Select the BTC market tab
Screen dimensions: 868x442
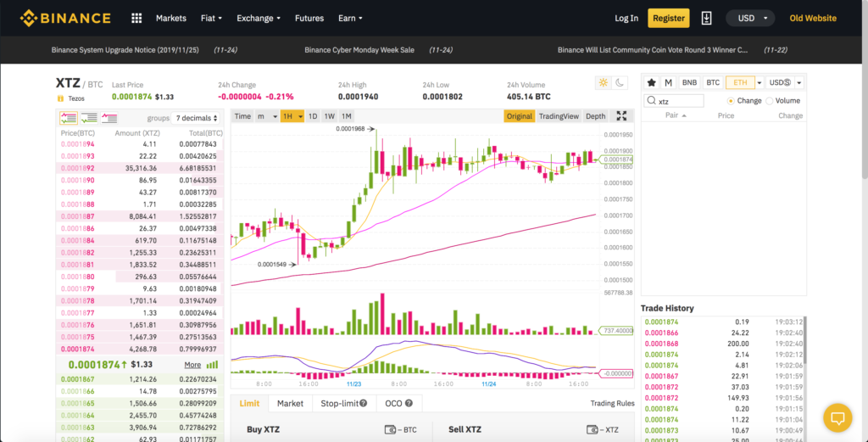tap(713, 82)
